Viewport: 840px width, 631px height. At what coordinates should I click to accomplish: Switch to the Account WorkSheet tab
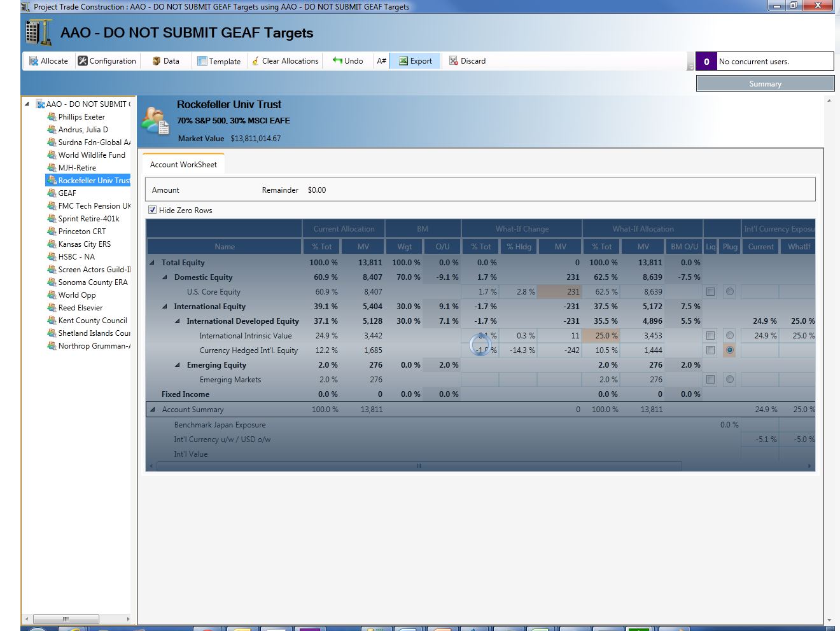(183, 165)
